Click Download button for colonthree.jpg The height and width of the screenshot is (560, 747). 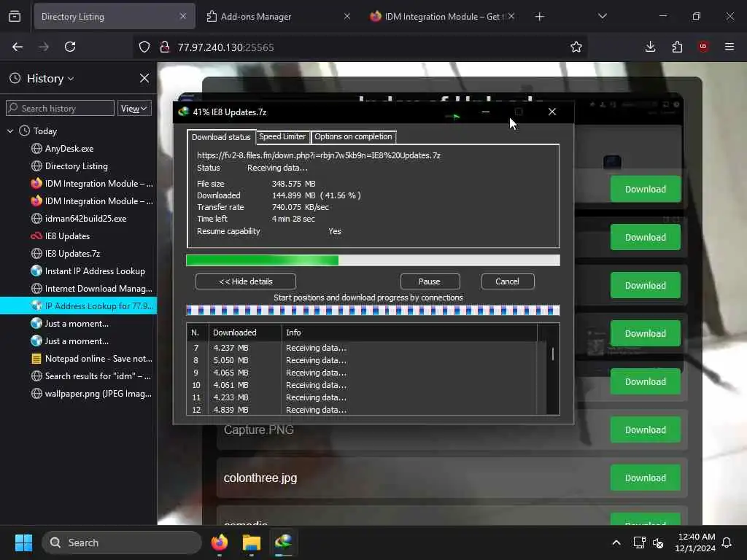[646, 478]
